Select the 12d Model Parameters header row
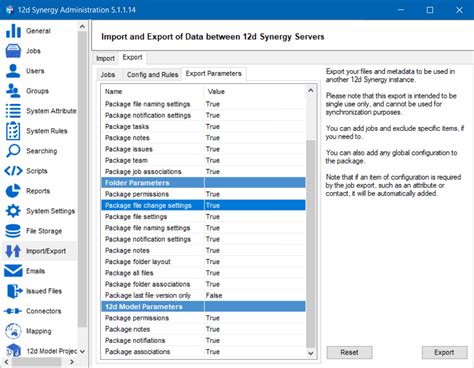 coord(203,307)
